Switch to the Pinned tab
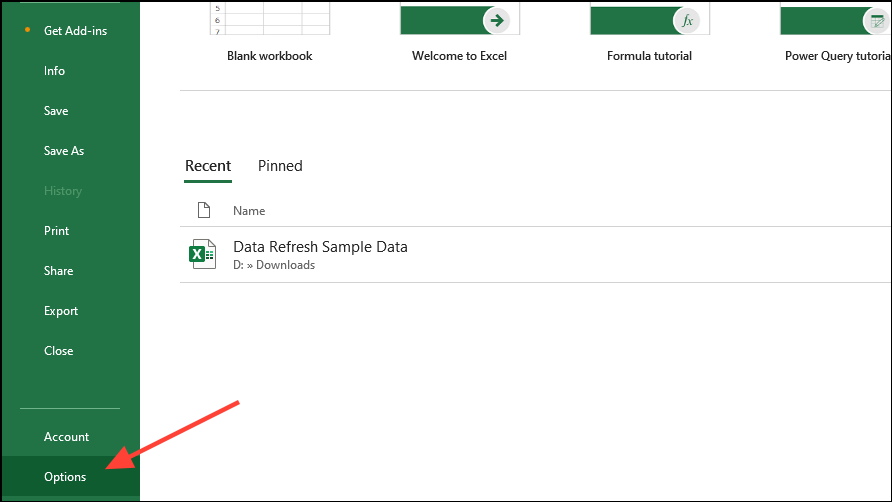This screenshot has height=502, width=892. pos(280,166)
